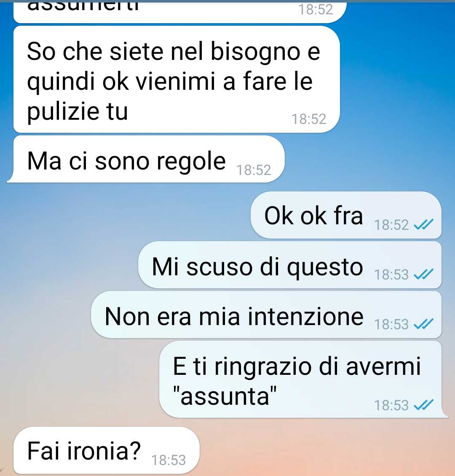Viewport: 455px width, 476px height.
Task: Tap the read checkmarks on "Non era mia intenzione"
Action: (x=424, y=324)
